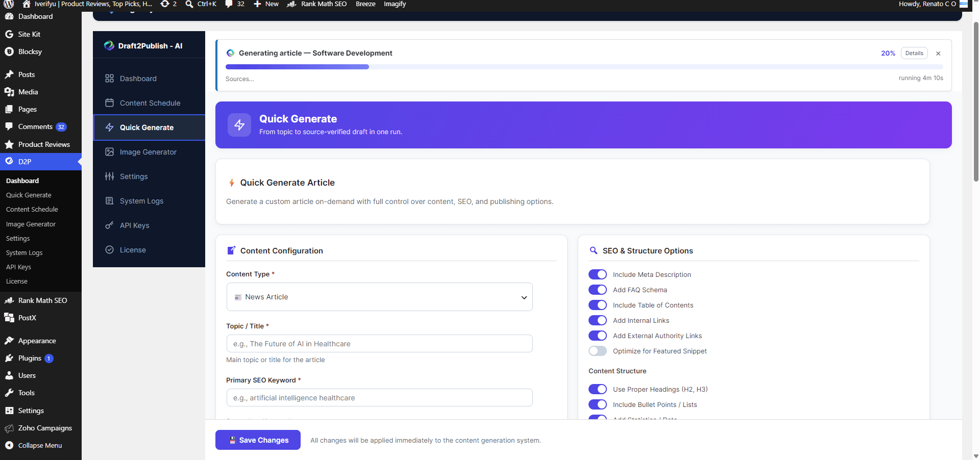
Task: Toggle Add Internal Links switch
Action: click(x=598, y=320)
